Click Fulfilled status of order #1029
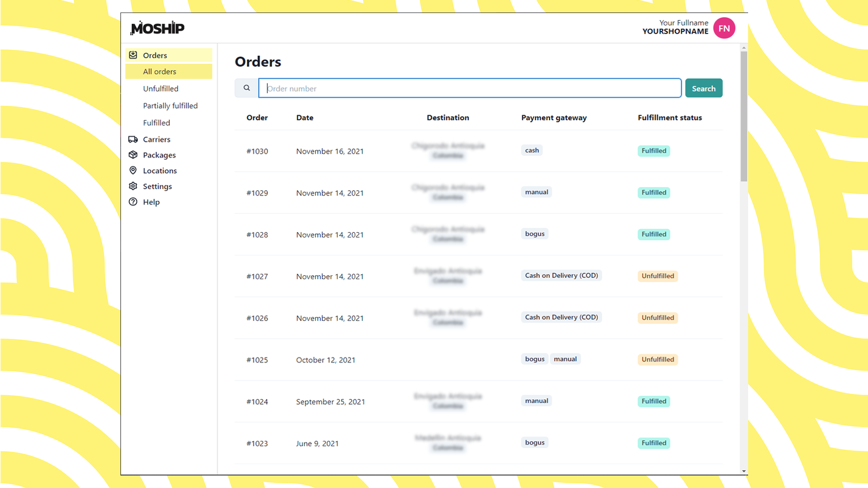Screen dimensions: 868x488 (654, 192)
